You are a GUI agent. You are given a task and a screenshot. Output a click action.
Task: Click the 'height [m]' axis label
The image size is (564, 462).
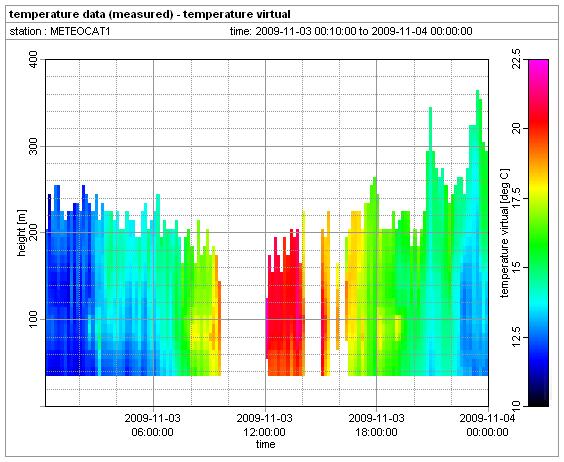point(22,233)
